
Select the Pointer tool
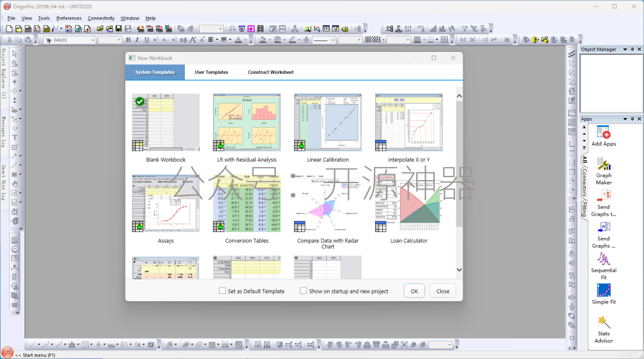[15, 54]
